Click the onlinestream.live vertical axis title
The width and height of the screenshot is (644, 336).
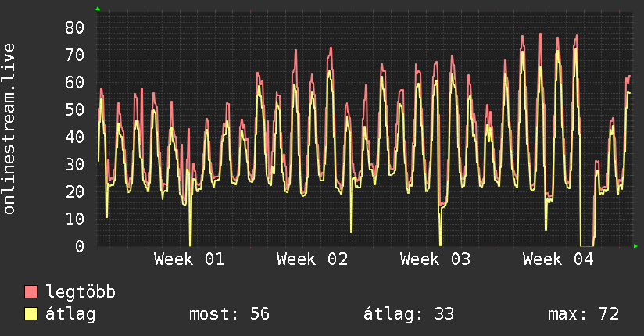pyautogui.click(x=9, y=129)
